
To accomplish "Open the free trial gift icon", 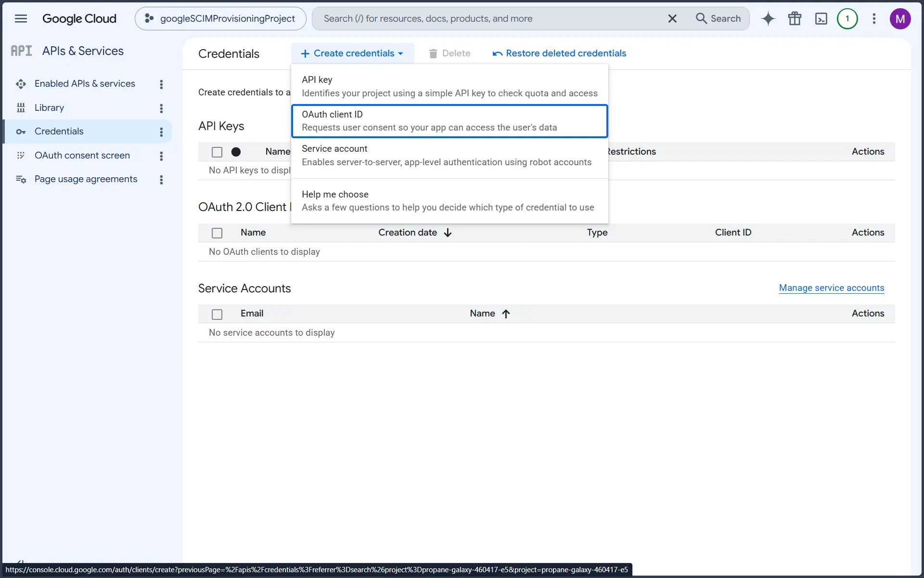I will click(795, 19).
